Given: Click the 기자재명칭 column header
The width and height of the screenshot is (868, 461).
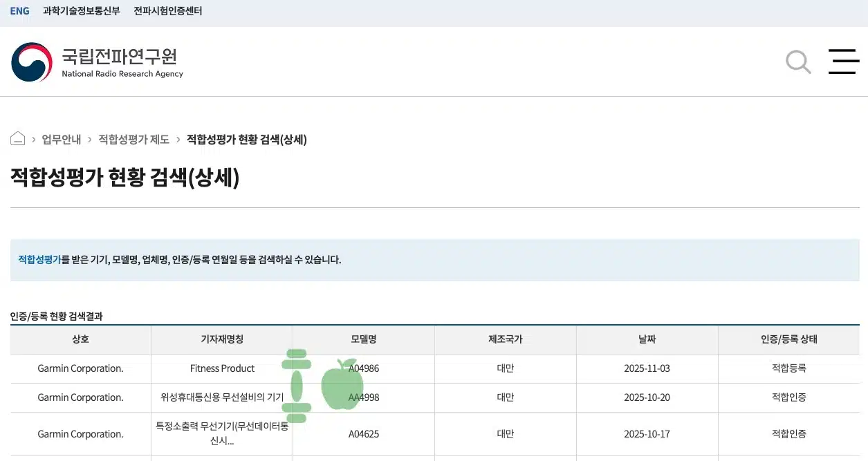Looking at the screenshot, I should (x=222, y=339).
